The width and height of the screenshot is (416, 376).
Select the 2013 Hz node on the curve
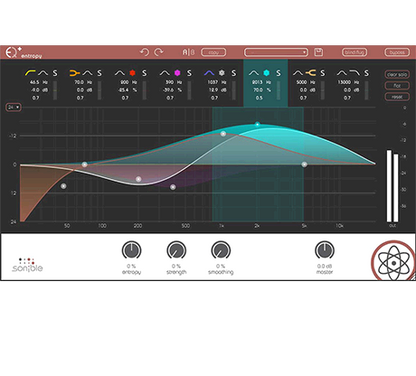coord(257,124)
